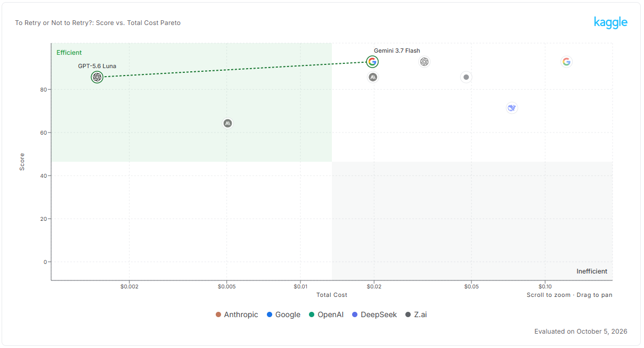Click the 60 y-axis tick label

[x=44, y=133]
